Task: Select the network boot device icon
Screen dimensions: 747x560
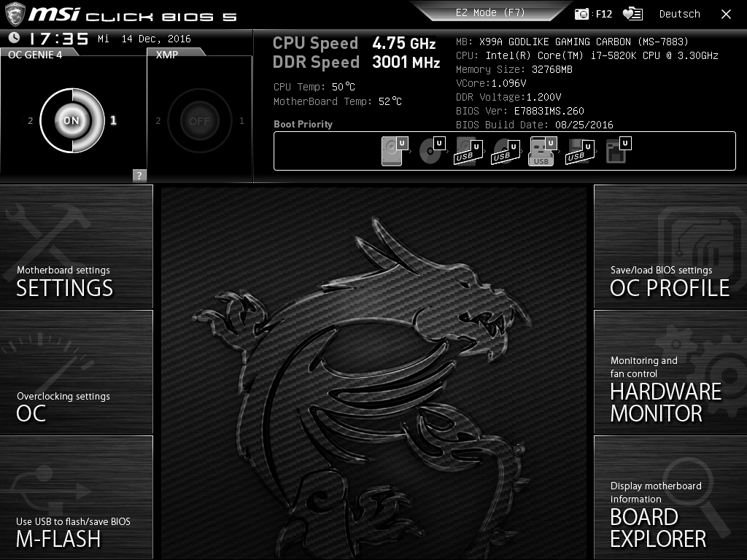Action: coord(618,151)
